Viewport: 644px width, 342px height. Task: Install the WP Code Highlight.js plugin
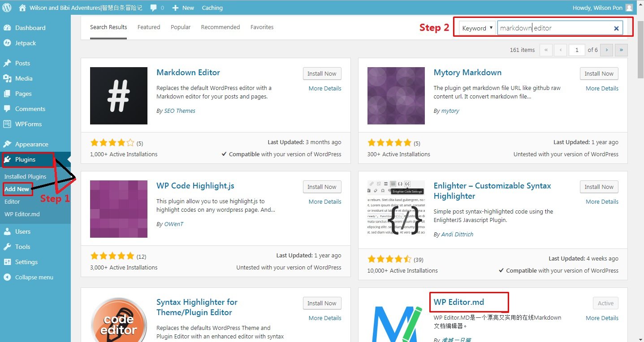coord(322,187)
